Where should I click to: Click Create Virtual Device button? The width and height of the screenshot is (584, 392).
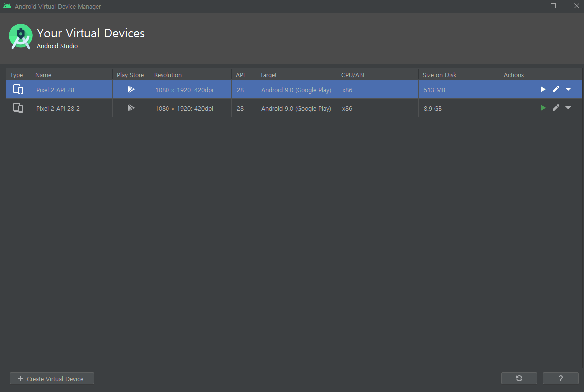coord(52,378)
